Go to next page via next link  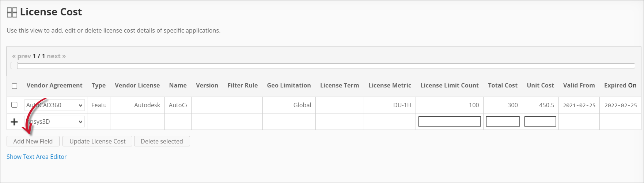[56, 56]
